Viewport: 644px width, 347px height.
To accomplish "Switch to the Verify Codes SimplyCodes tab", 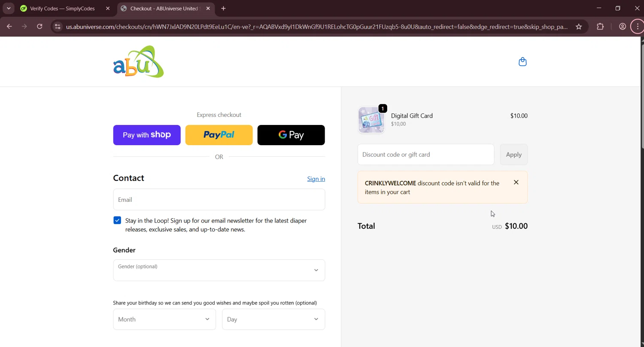I will tap(62, 8).
